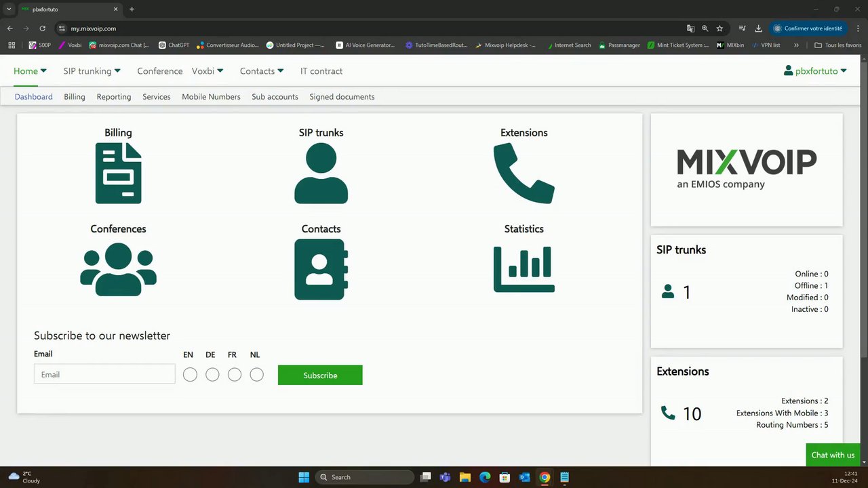Image resolution: width=868 pixels, height=488 pixels.
Task: Open the Passmanager bookmark
Action: click(619, 45)
